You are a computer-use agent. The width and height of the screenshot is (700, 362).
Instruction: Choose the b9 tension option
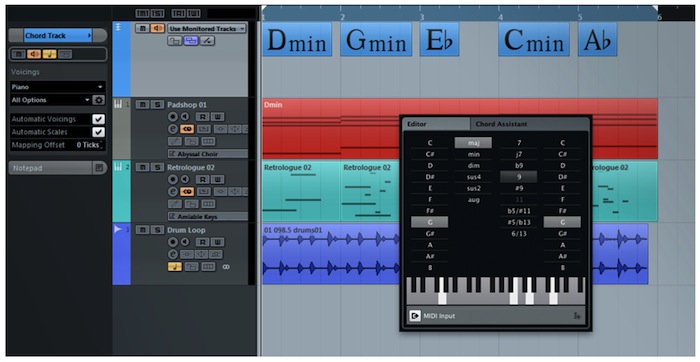tap(519, 166)
